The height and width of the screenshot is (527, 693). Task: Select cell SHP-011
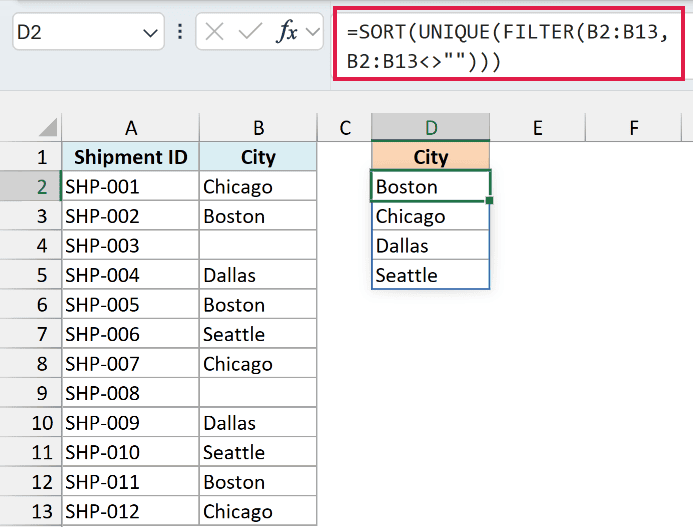tap(130, 481)
